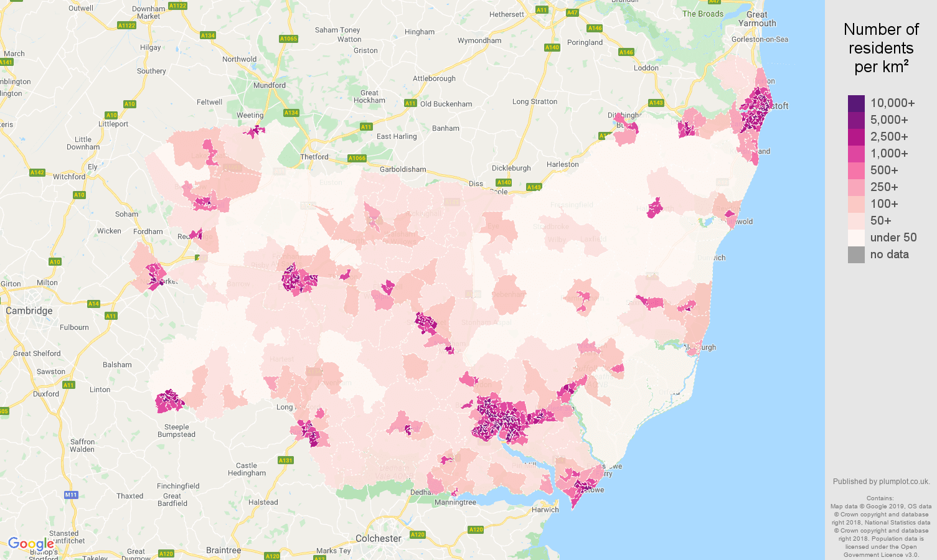This screenshot has height=560, width=937.
Task: Click the under 50 legend label
Action: tap(893, 238)
